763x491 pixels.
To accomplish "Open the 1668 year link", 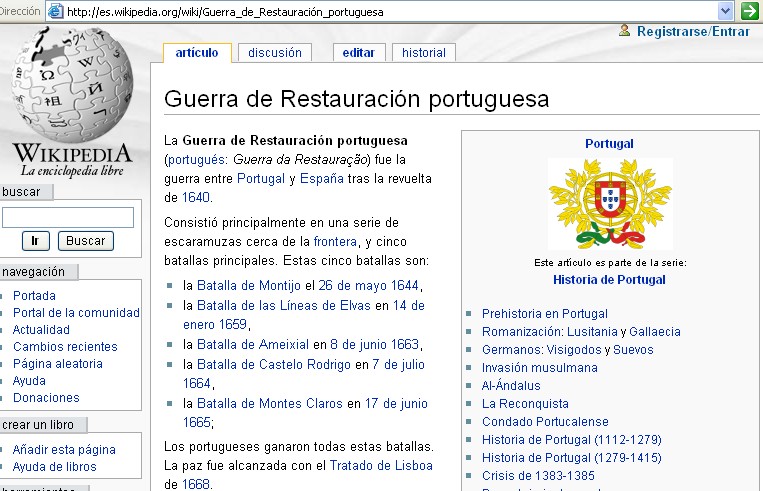I will [x=196, y=484].
